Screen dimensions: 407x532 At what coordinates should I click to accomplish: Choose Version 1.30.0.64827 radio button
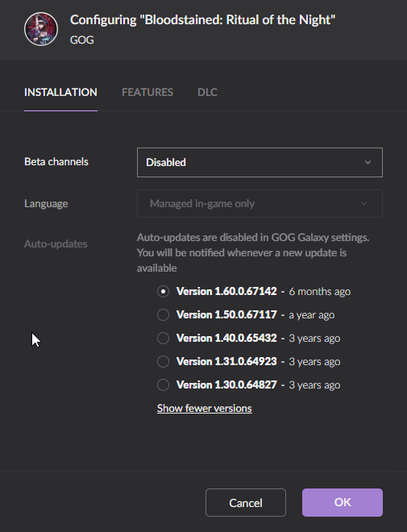coord(163,385)
